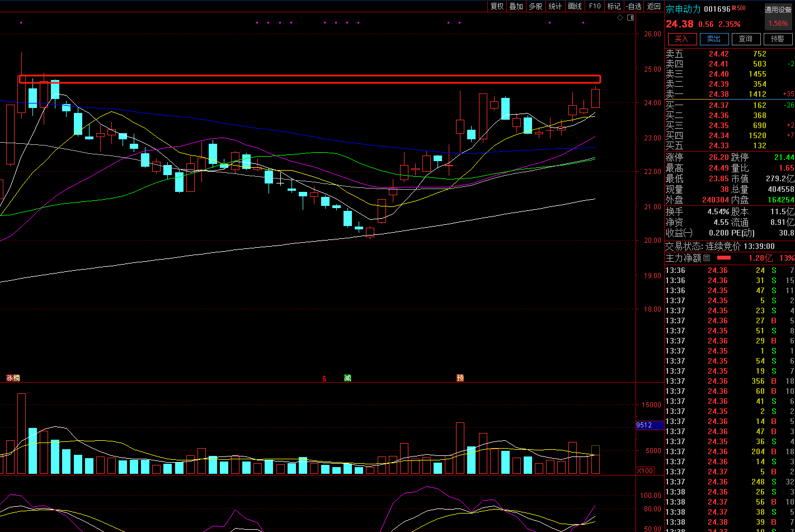Select the 买二 bid row with volume 368

pos(730,115)
